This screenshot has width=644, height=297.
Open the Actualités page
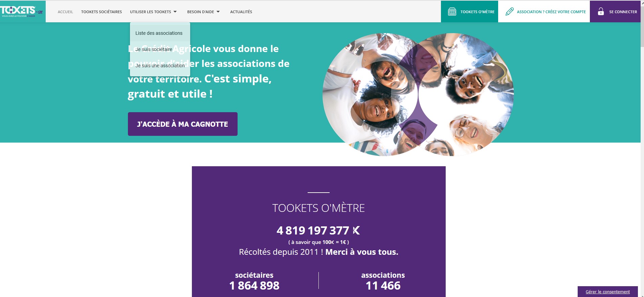coord(241,12)
